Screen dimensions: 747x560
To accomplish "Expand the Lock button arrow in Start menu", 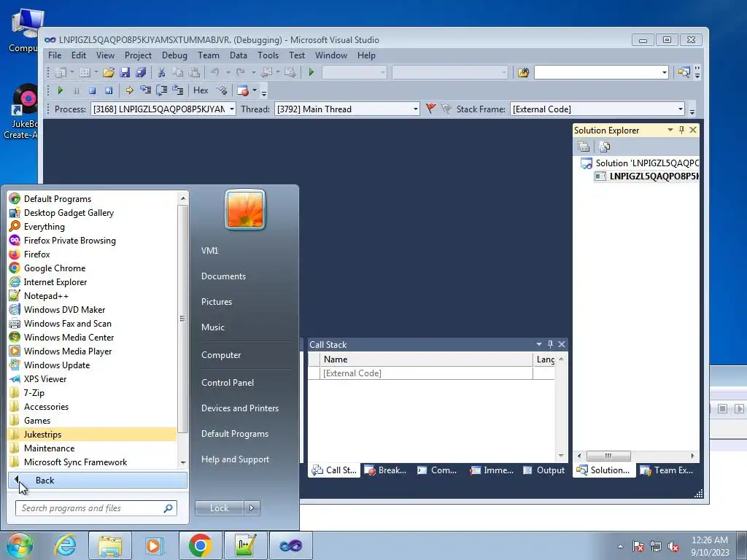I will click(252, 508).
